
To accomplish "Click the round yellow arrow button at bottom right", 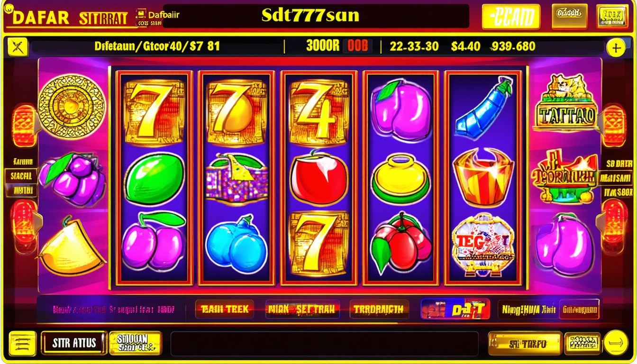I will [616, 343].
